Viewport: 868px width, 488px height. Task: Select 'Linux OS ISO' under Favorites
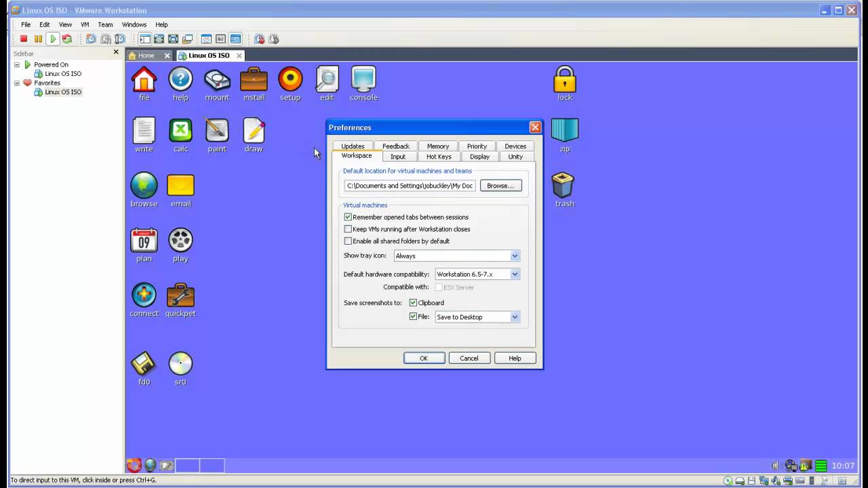63,92
